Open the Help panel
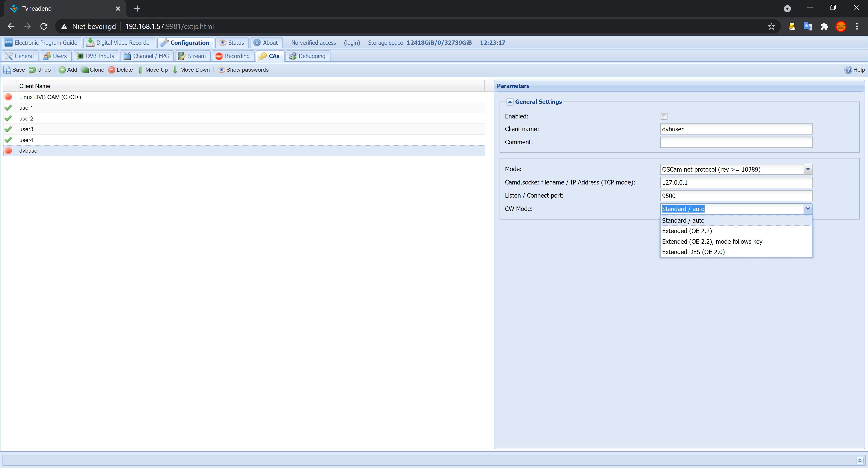Viewport: 868px width, 468px height. pos(854,70)
